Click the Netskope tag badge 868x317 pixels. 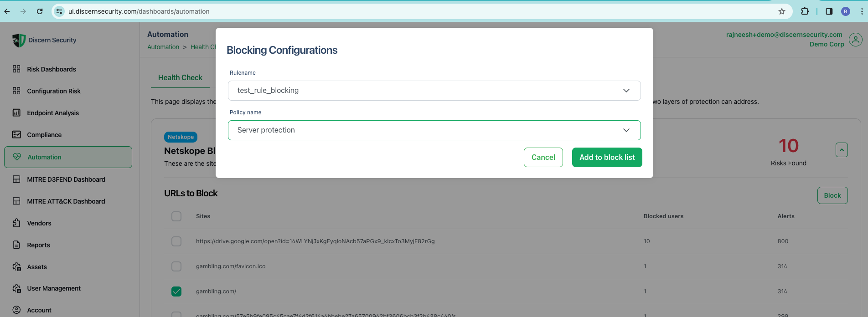(x=181, y=137)
